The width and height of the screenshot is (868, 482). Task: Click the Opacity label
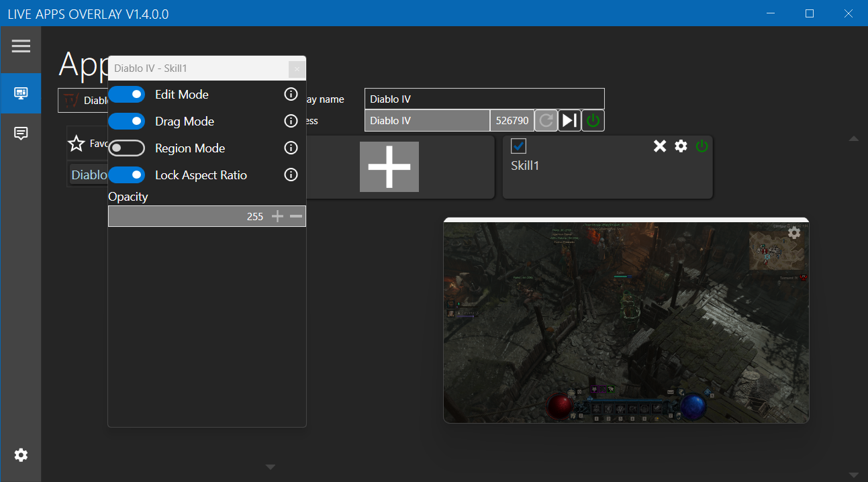coord(128,197)
